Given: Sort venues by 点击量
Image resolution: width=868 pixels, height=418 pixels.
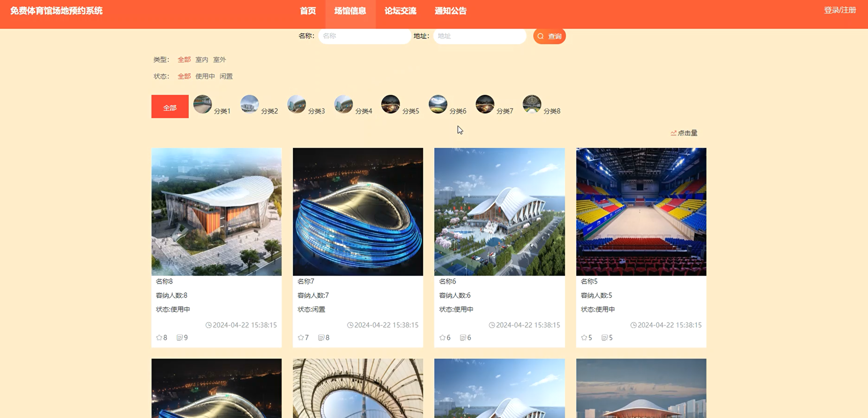Looking at the screenshot, I should [687, 133].
